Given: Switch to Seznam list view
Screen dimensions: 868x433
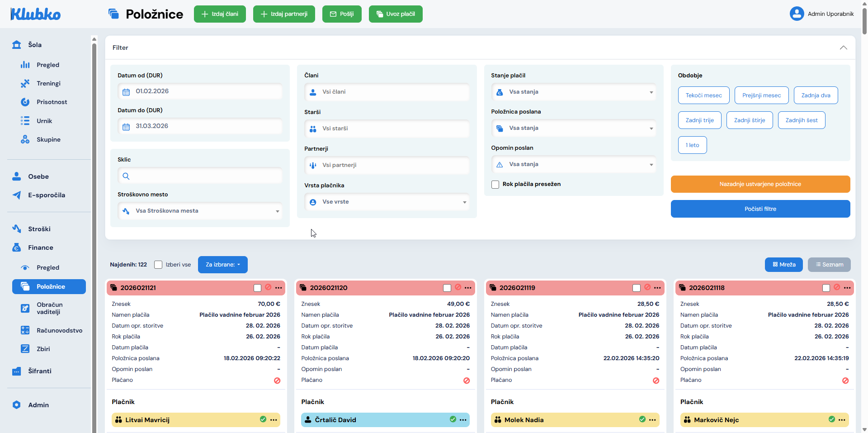Looking at the screenshot, I should 829,265.
